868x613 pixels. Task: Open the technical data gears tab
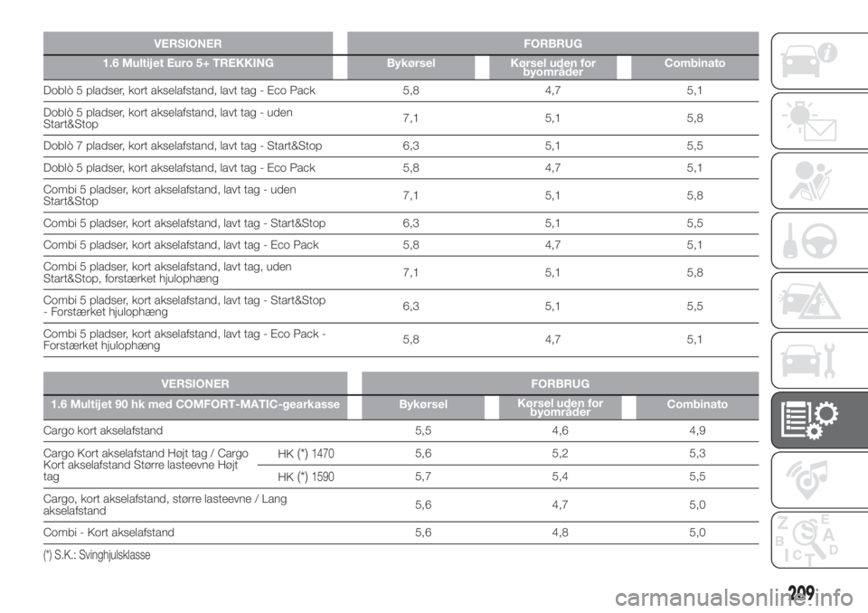(819, 420)
